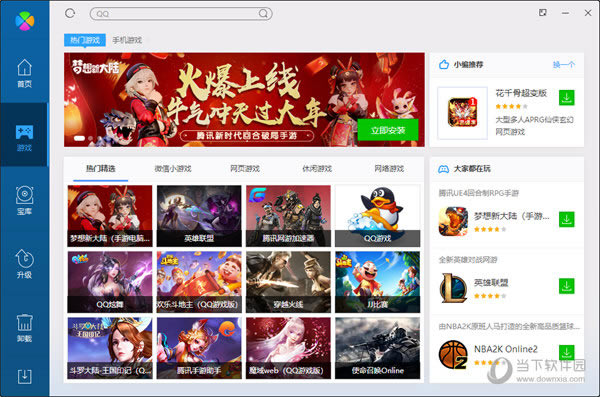Open the 穿越火线 game tile
The image size is (600, 397).
(x=288, y=282)
